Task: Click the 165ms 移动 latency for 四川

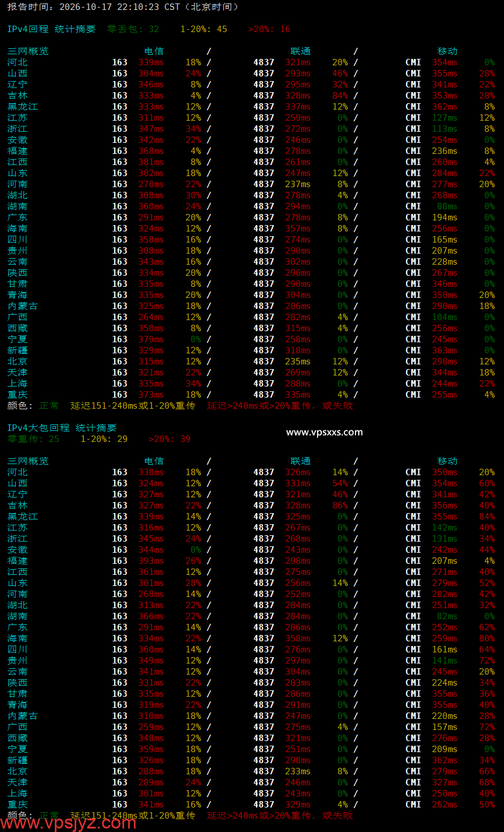Action: 445,240
